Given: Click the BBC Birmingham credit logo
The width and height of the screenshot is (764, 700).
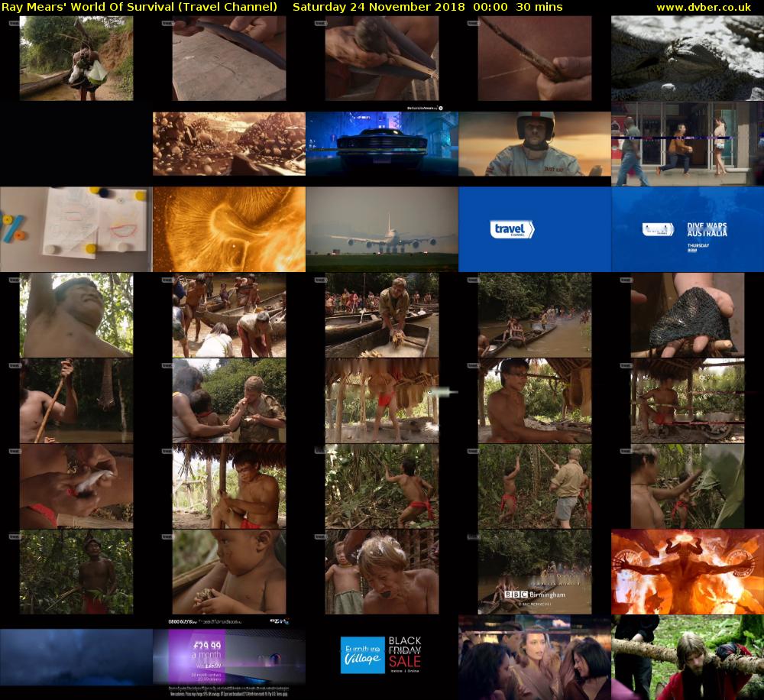Looking at the screenshot, I should pyautogui.click(x=534, y=595).
